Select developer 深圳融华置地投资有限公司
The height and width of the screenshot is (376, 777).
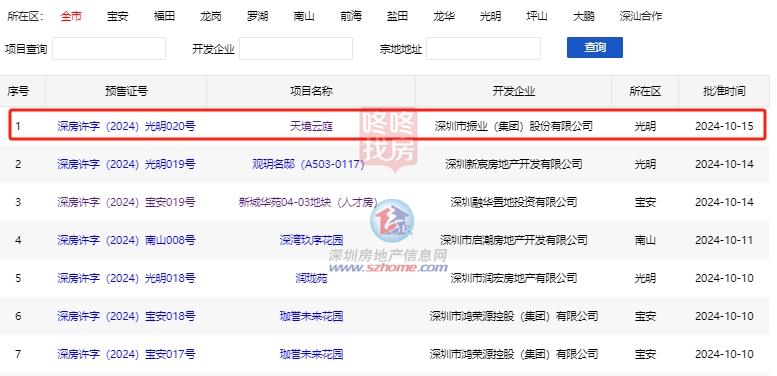tap(513, 202)
